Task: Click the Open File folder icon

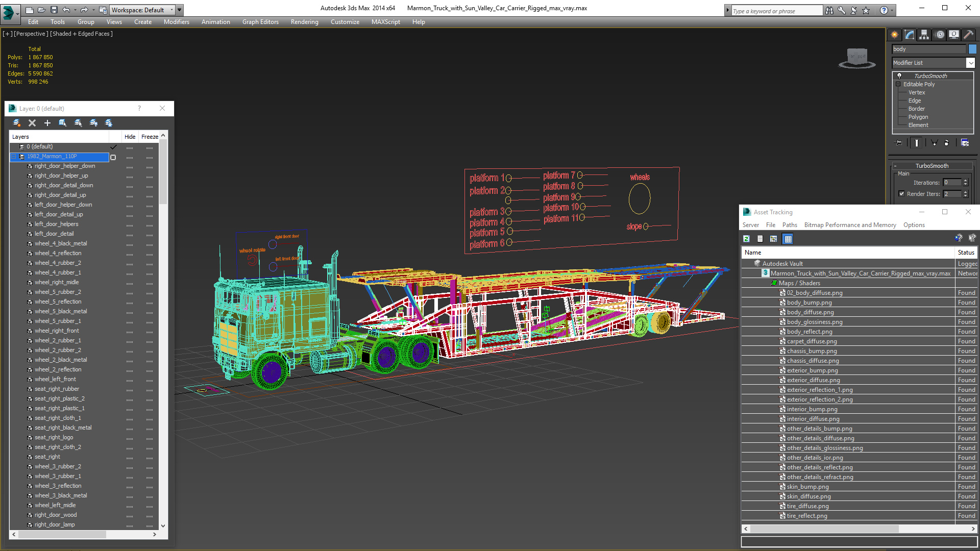Action: click(41, 10)
